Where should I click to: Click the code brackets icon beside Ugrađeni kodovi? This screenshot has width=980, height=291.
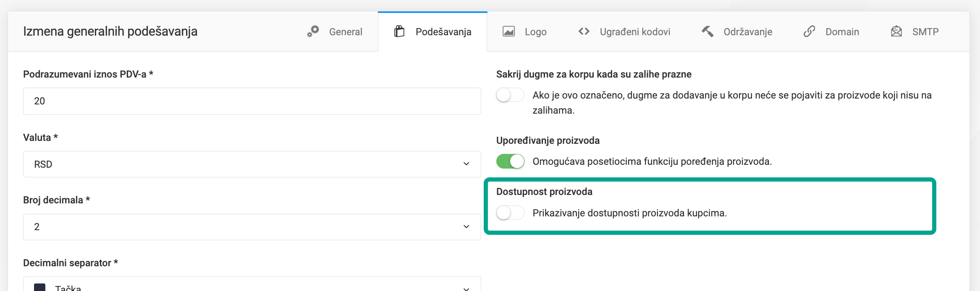tap(584, 31)
